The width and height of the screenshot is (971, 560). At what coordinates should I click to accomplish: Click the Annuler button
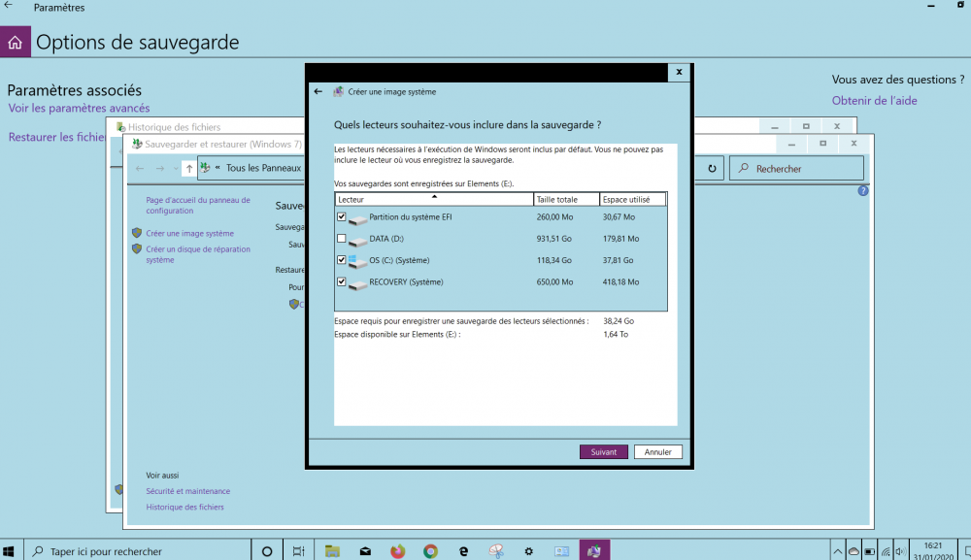coord(658,452)
